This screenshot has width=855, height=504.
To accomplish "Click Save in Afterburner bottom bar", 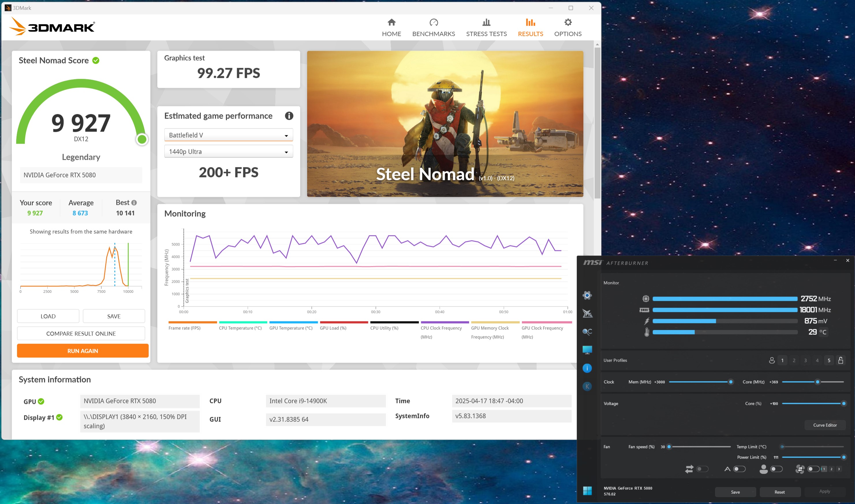I will pyautogui.click(x=735, y=492).
